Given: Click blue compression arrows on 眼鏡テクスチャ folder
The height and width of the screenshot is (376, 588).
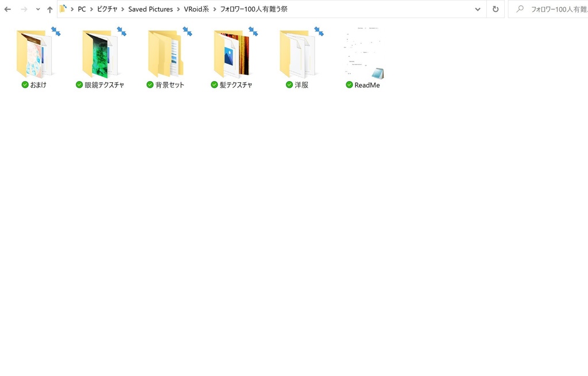Looking at the screenshot, I should click(122, 31).
